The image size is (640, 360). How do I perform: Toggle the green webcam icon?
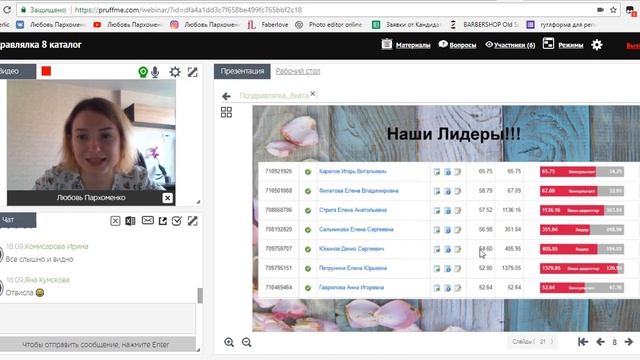[x=143, y=72]
